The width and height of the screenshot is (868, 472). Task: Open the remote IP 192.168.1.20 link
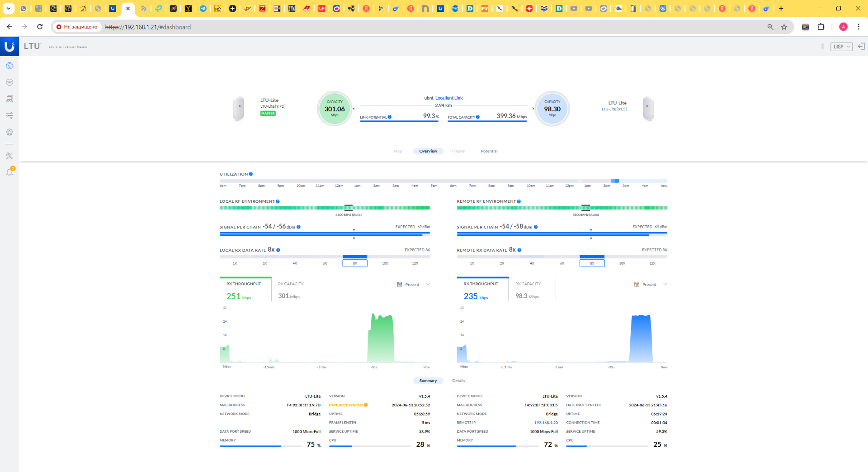(546, 423)
